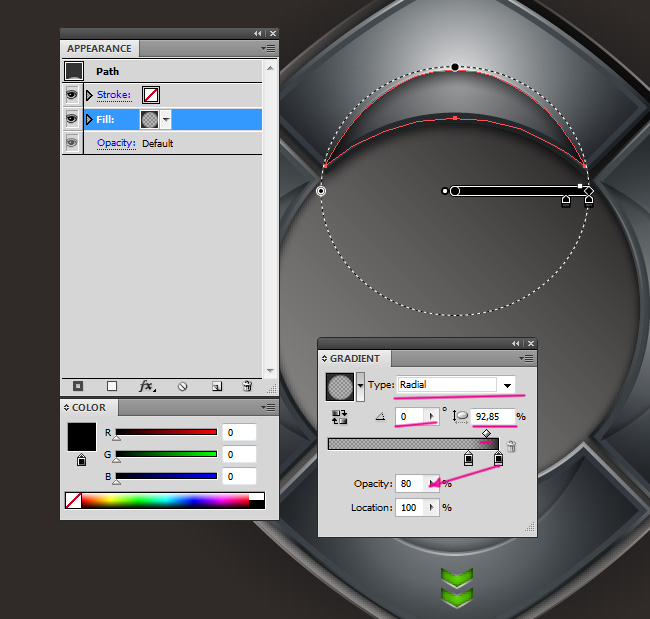Screen dimensions: 650x619
Task: Cycle Color panel view via arrows icon
Action: coord(66,408)
